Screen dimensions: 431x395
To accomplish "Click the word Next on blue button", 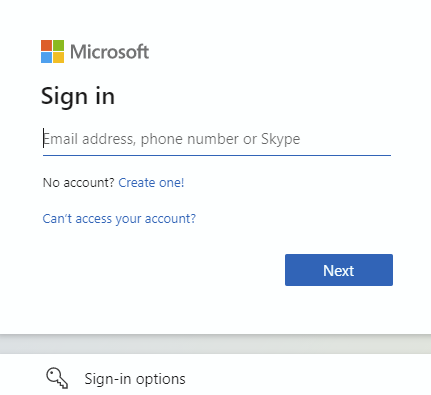I will 339,270.
